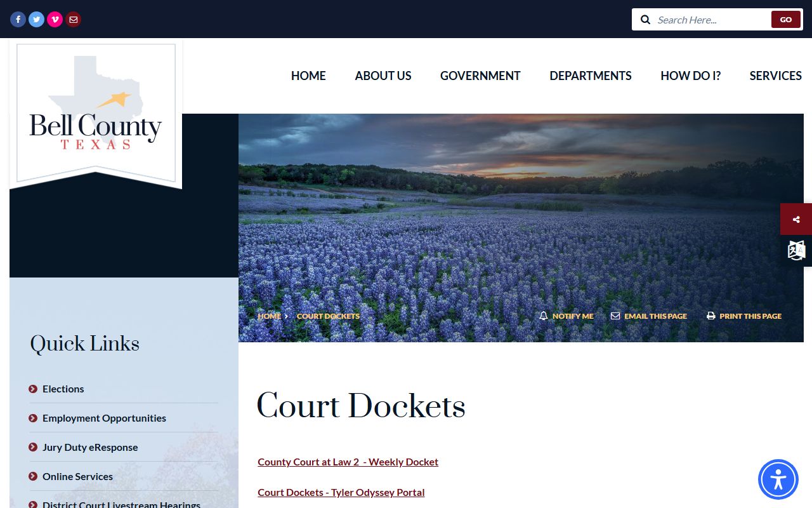Click the search magnifier icon

coord(645,20)
